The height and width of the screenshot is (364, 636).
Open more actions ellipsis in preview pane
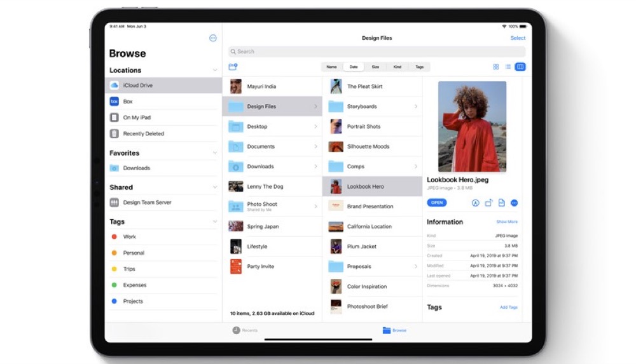pyautogui.click(x=515, y=203)
